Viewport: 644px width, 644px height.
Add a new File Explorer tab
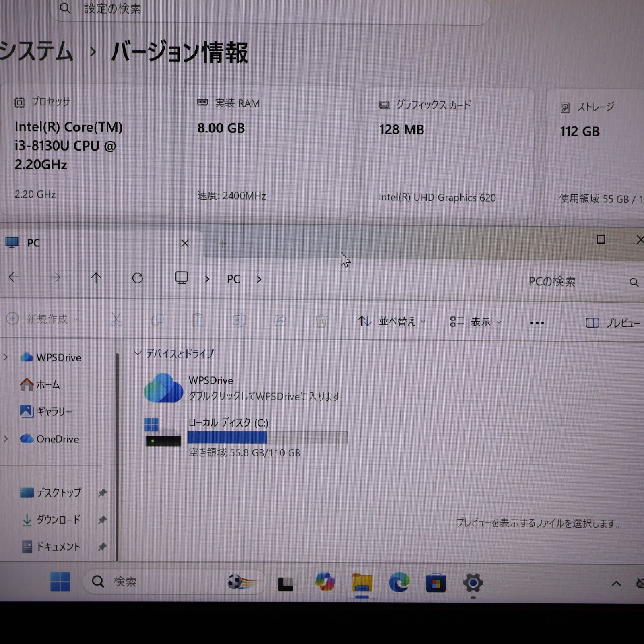tap(223, 244)
